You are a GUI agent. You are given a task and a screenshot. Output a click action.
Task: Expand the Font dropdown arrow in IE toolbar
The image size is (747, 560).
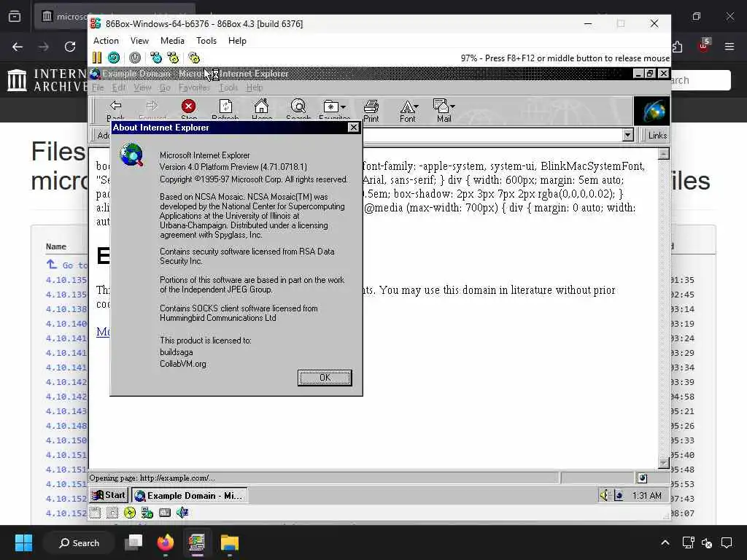[417, 107]
